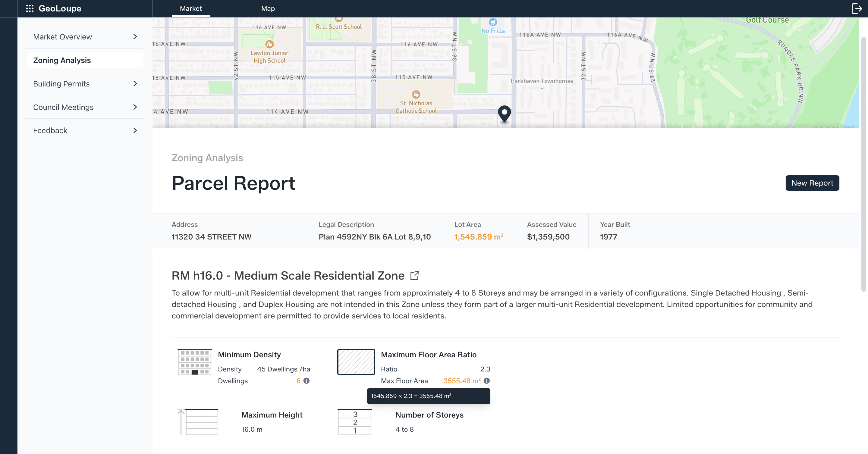Image resolution: width=868 pixels, height=454 pixels.
Task: Open the GeoLoupe apps grid icon
Action: [30, 8]
